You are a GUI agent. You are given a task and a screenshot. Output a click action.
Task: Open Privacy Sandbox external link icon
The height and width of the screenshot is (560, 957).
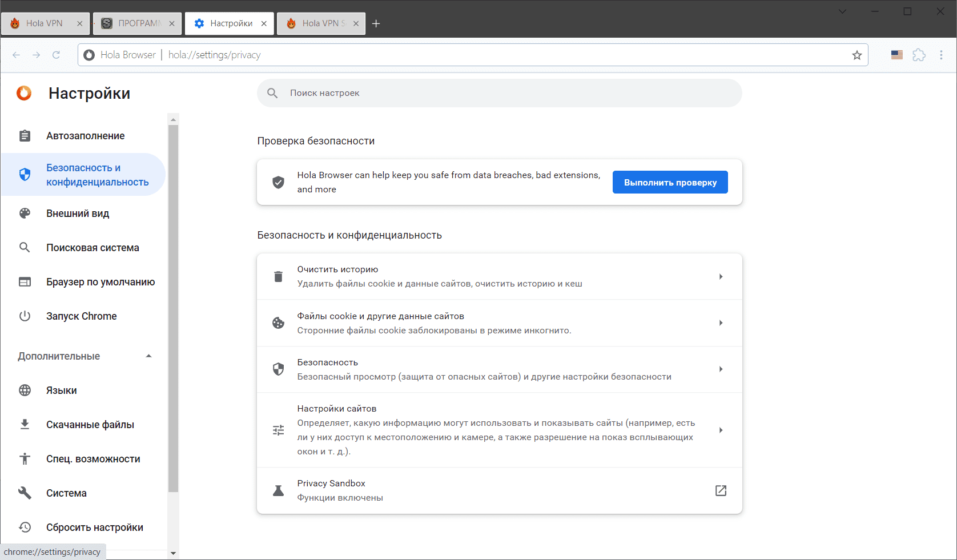point(721,491)
